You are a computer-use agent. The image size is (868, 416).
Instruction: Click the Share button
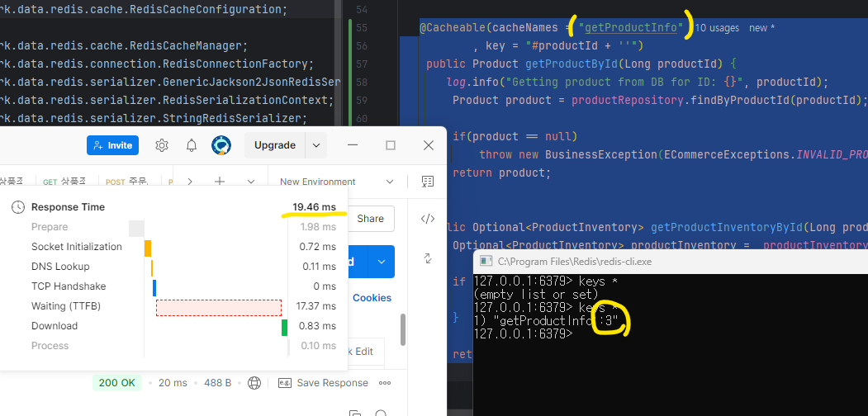click(x=370, y=219)
